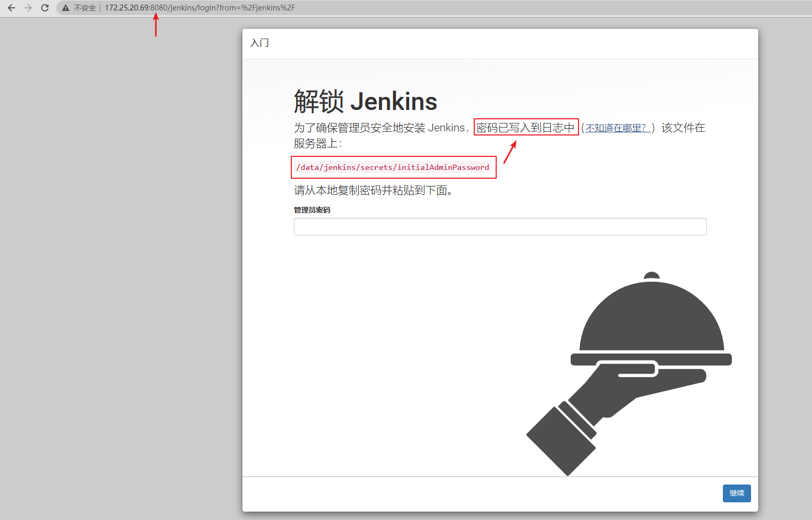Click the 继续 button
The width and height of the screenshot is (812, 520).
pos(736,493)
